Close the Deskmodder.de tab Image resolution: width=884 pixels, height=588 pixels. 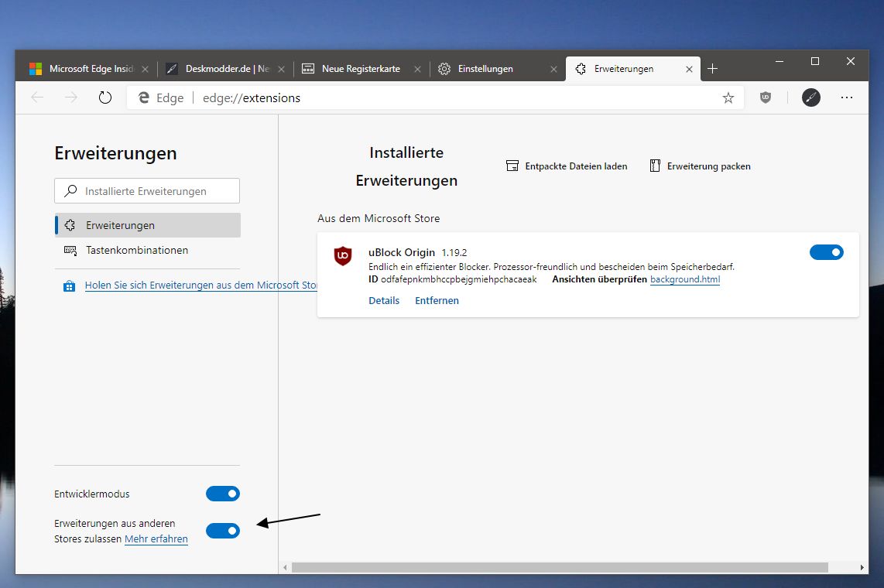click(281, 69)
